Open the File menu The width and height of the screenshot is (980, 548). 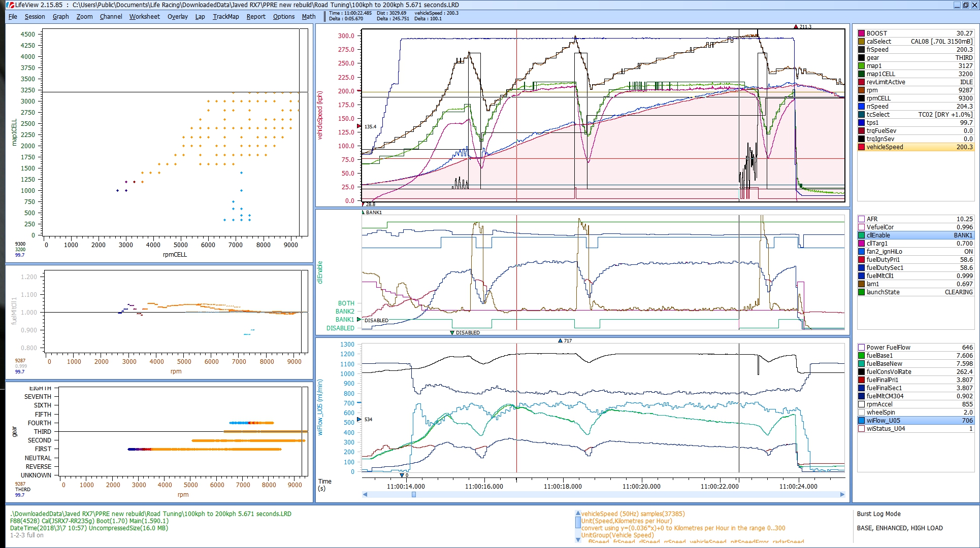[13, 16]
